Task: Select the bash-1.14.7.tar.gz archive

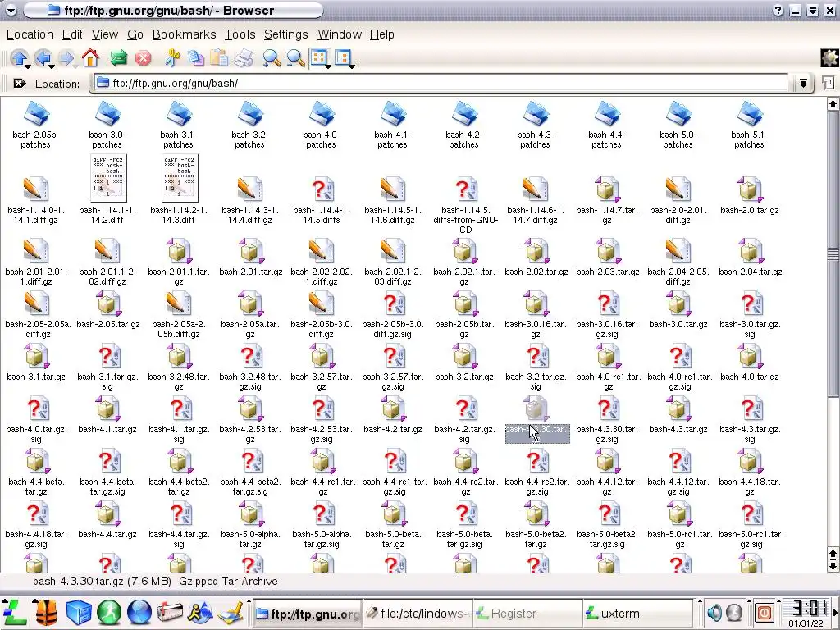Action: point(606,200)
